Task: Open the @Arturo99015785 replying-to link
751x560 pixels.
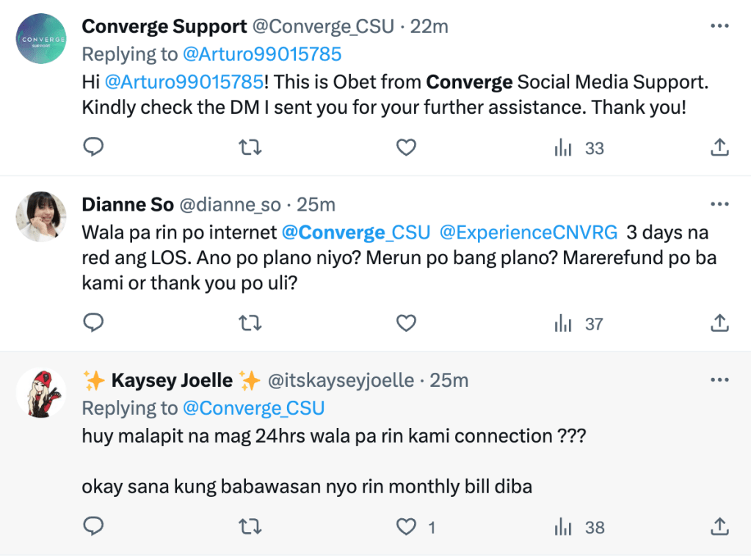Action: pyautogui.click(x=262, y=54)
